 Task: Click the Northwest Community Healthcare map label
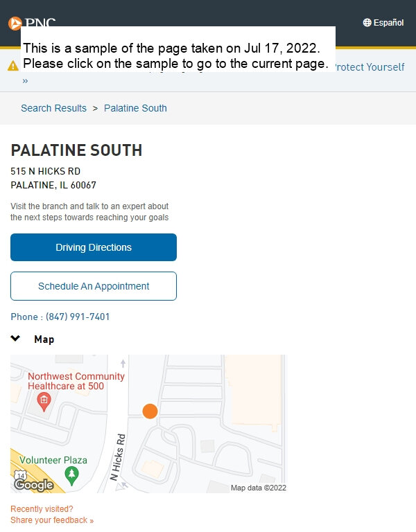(x=76, y=381)
